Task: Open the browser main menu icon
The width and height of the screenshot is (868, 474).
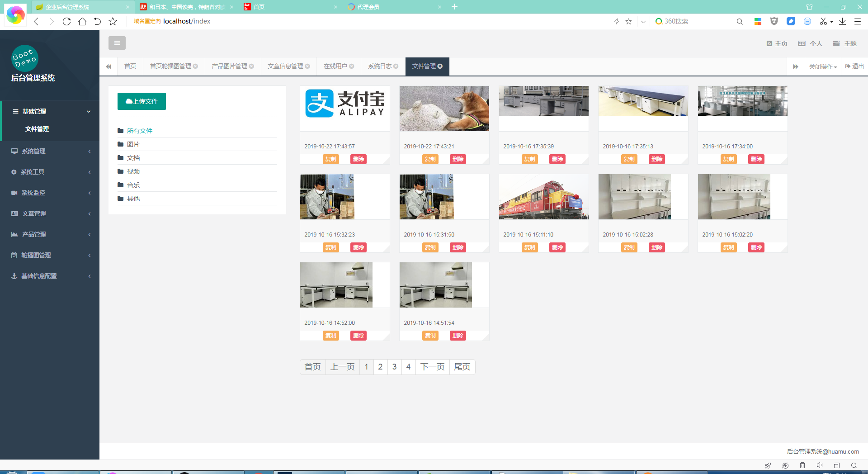Action: coord(857,21)
